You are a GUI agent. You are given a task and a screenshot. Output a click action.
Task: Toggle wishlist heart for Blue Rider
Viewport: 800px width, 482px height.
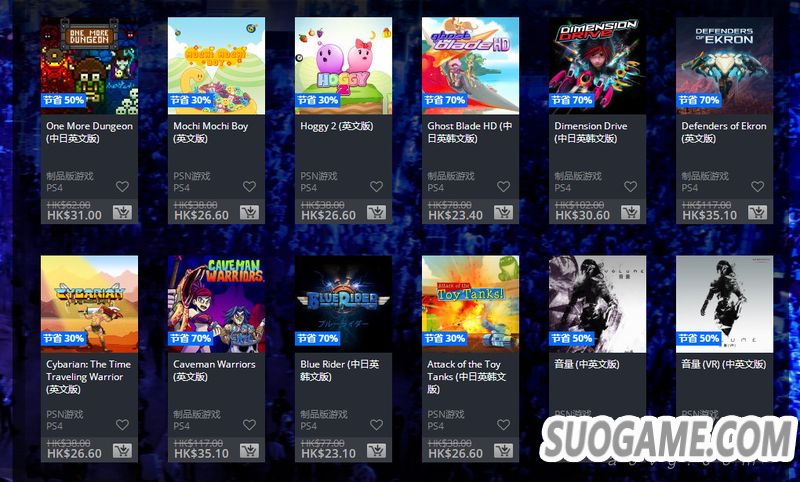377,425
